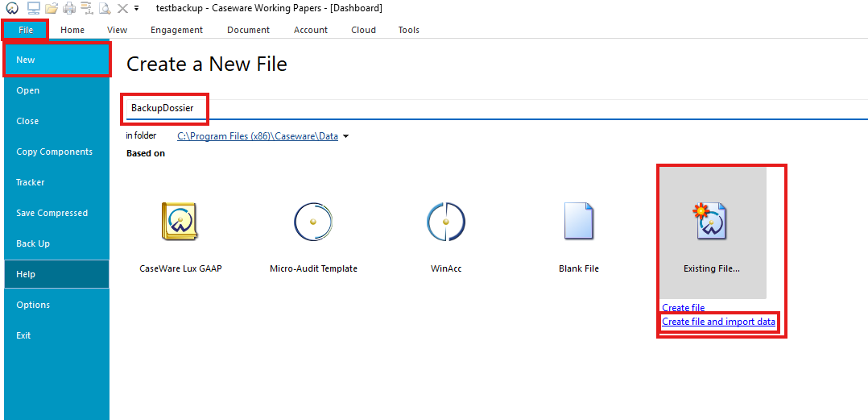Click the WinAcc label text
Viewport: 868px width, 420px height.
(446, 268)
